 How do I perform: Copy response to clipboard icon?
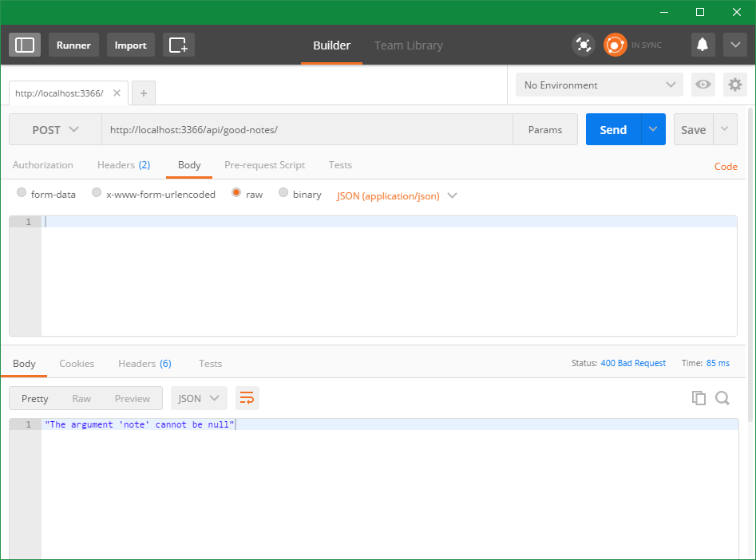699,398
